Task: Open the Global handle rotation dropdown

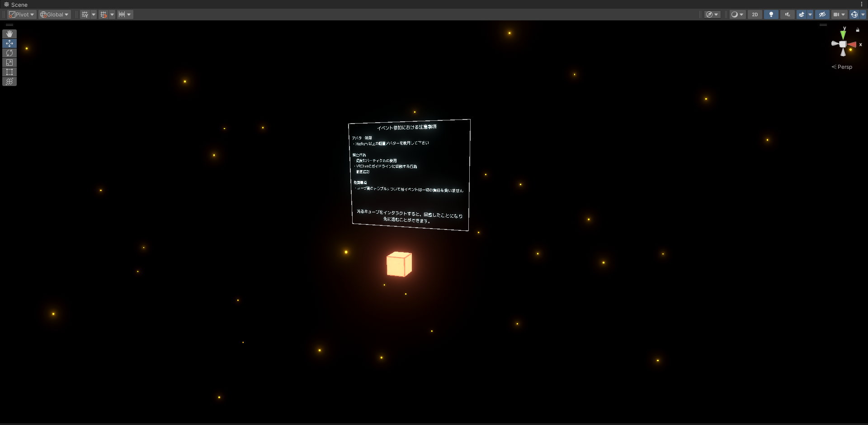Action: (54, 14)
